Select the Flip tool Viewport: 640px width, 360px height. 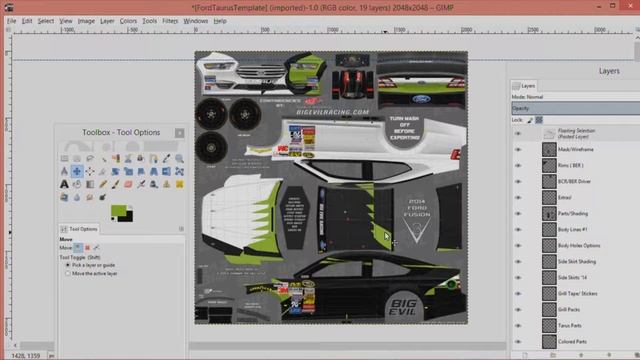tap(167, 171)
